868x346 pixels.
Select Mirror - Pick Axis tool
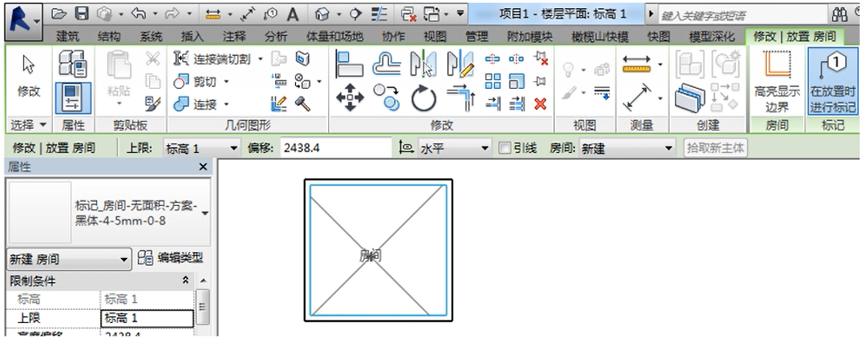pyautogui.click(x=422, y=63)
